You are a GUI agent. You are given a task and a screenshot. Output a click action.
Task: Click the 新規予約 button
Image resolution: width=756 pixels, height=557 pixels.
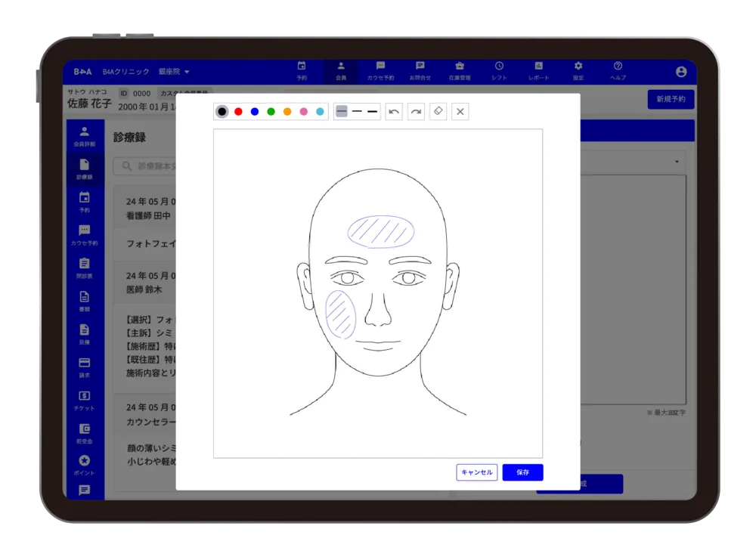coord(671,99)
